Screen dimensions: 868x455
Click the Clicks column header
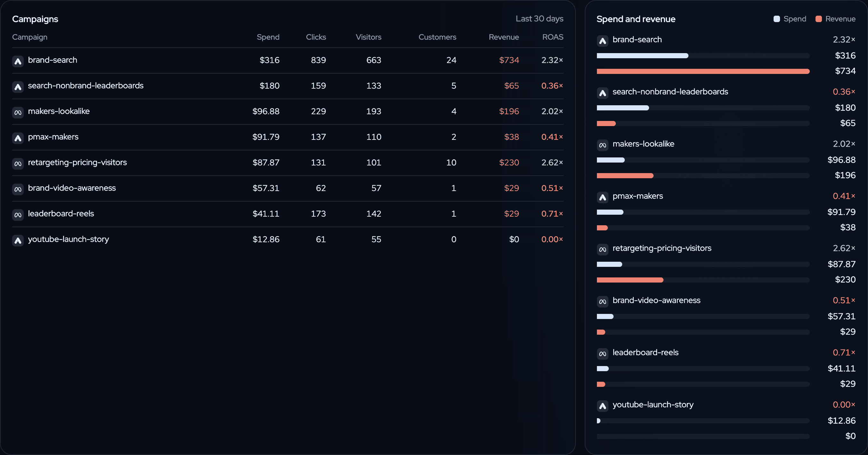(x=316, y=37)
